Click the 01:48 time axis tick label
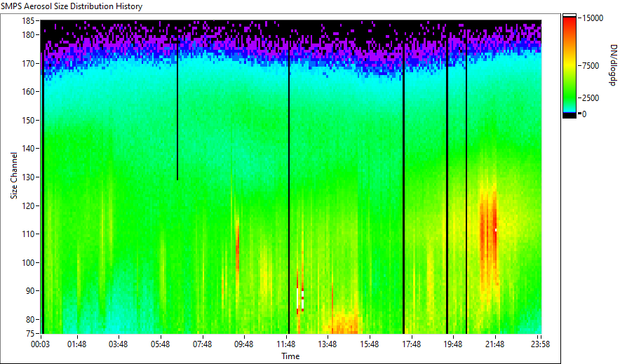 coord(76,344)
